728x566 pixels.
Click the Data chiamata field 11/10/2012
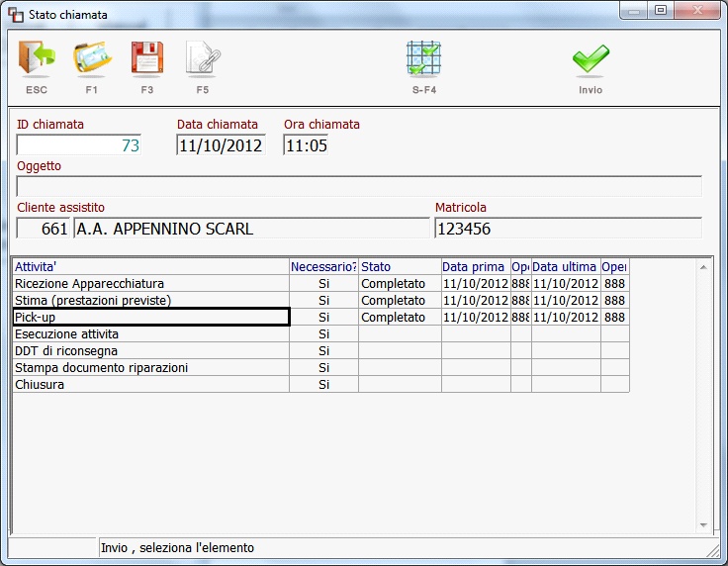(x=221, y=145)
